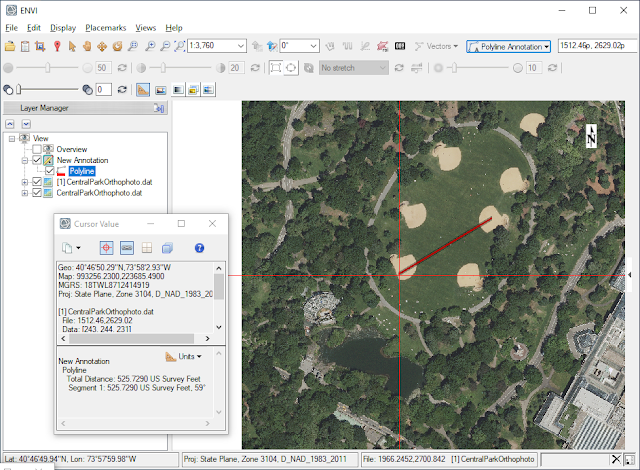The height and width of the screenshot is (470, 640).
Task: Open the Views menu
Action: (146, 28)
